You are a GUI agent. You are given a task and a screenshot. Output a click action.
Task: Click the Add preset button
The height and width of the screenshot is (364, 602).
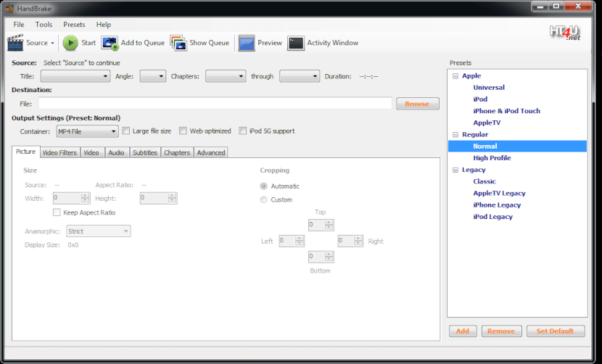click(x=463, y=331)
